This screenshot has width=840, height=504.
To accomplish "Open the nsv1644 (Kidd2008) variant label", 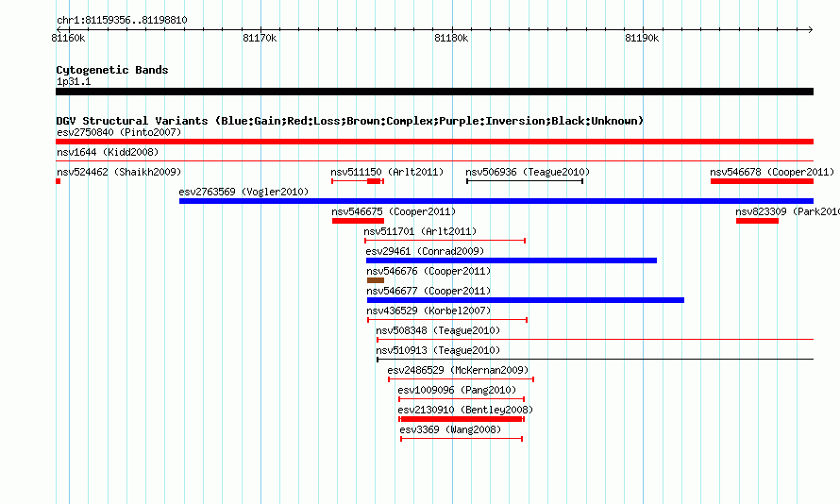I will pos(108,152).
